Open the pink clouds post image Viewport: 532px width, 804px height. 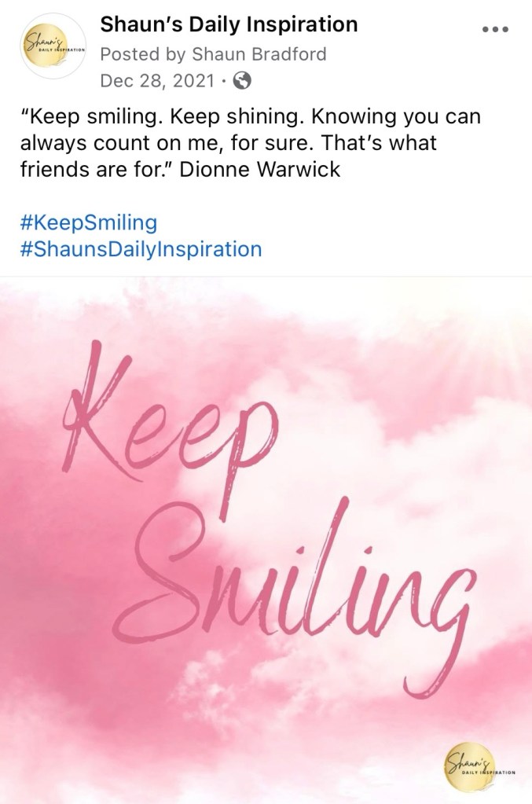[x=266, y=541]
